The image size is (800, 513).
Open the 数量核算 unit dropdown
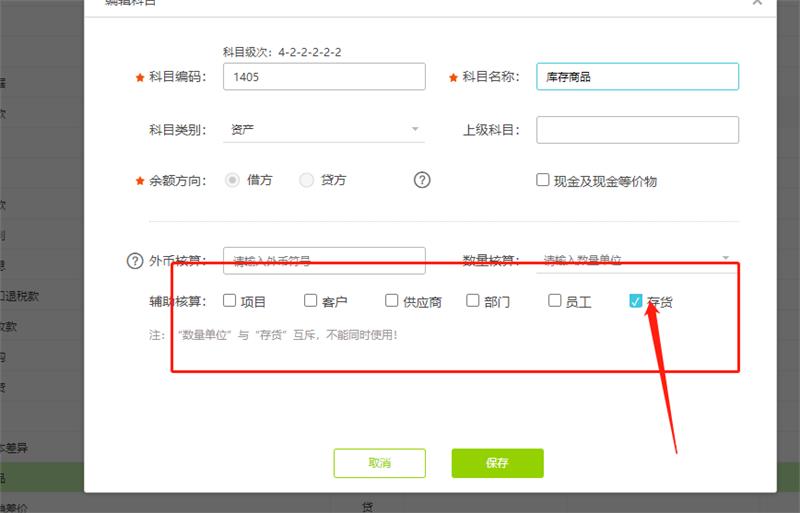click(637, 259)
